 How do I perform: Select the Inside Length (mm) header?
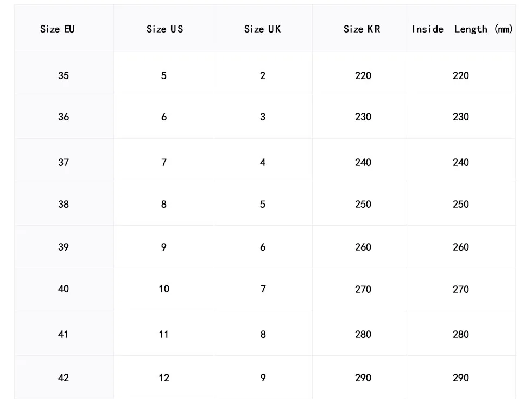pos(462,29)
